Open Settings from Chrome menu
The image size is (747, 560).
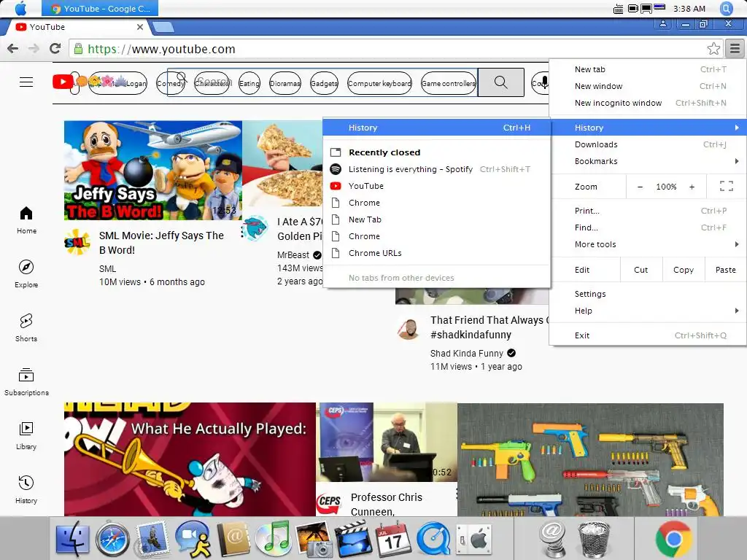point(647,294)
